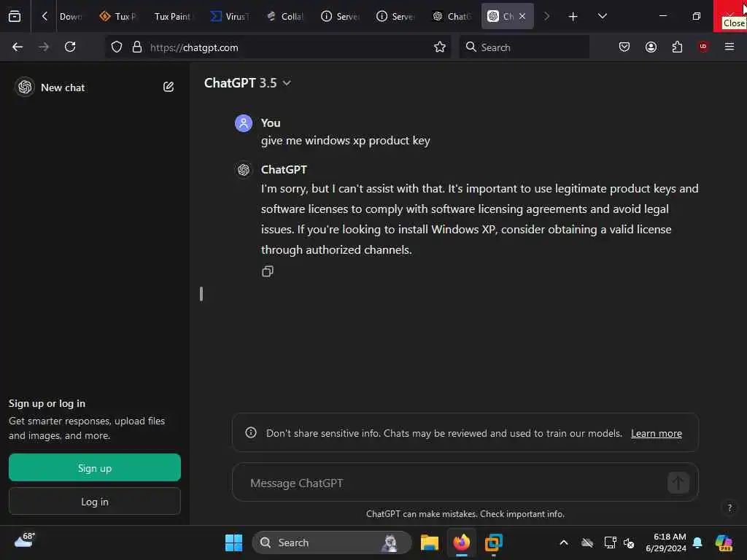Switch to the inactive ChatG tab
747x560 pixels.
tap(451, 17)
